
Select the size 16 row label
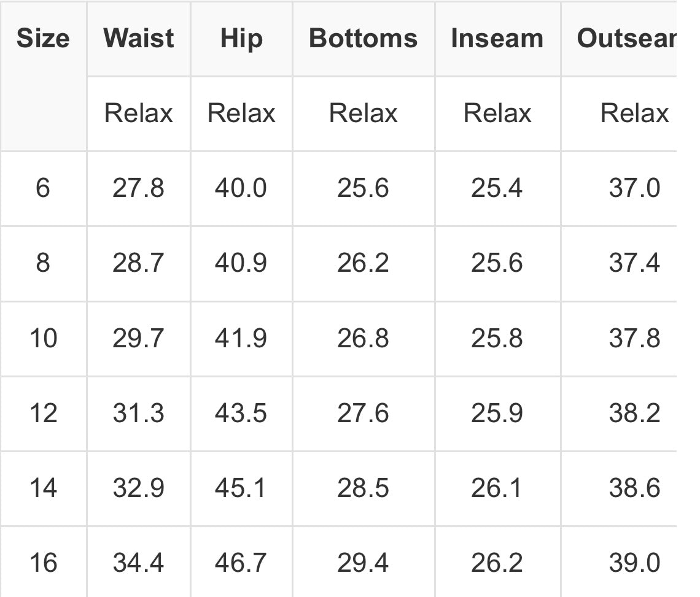[x=44, y=563]
